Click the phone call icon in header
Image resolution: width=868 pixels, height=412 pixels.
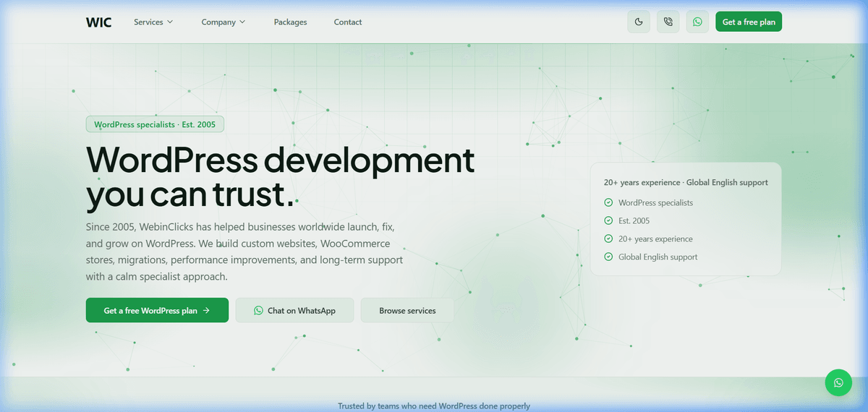click(x=668, y=22)
